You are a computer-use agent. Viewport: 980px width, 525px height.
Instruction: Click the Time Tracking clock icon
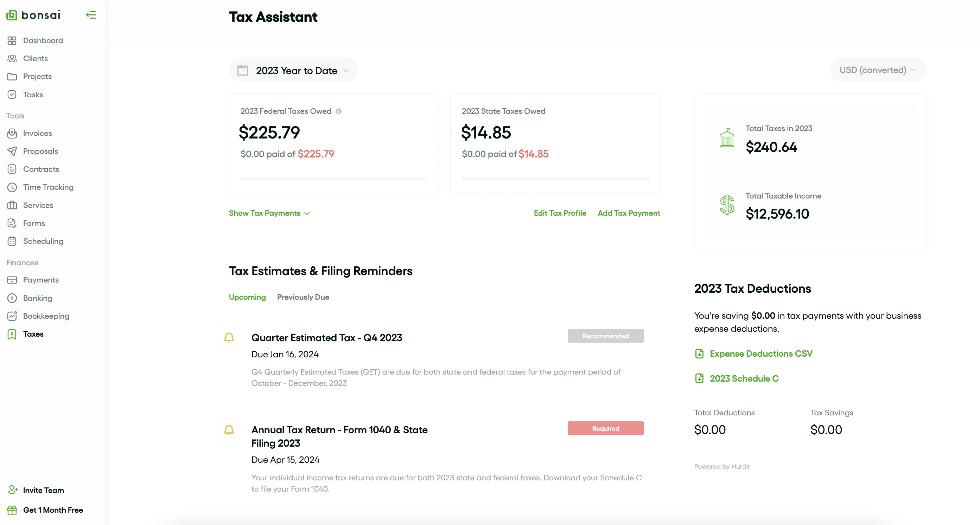pyautogui.click(x=12, y=187)
